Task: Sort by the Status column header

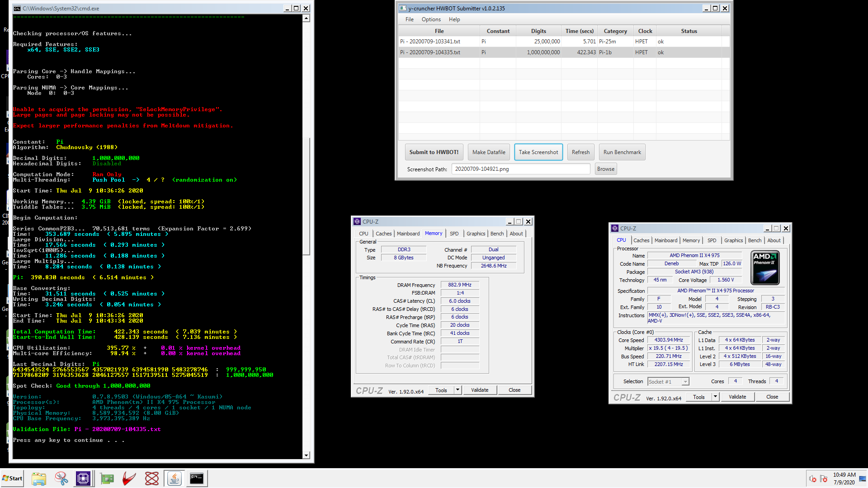Action: point(689,31)
